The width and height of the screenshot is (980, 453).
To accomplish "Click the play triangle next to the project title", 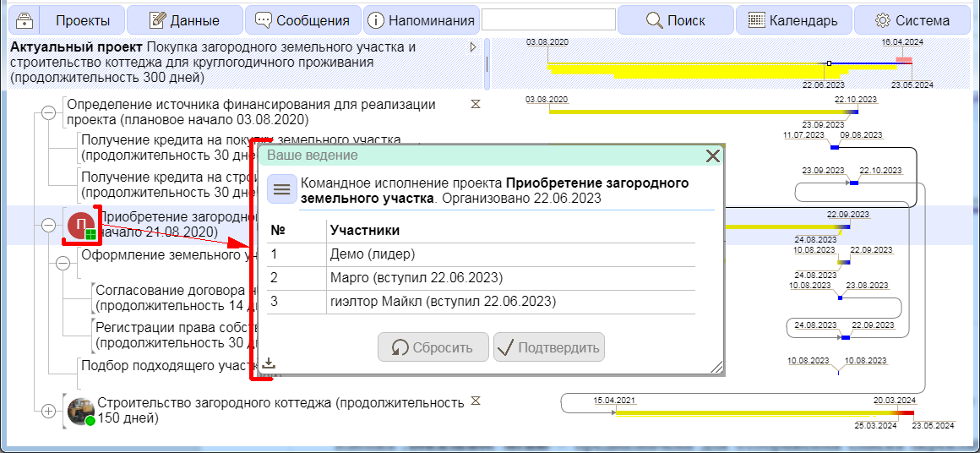I will click(473, 47).
